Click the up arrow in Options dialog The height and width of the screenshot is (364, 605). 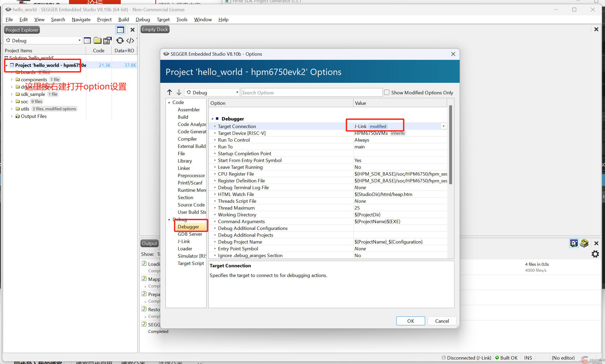pyautogui.click(x=169, y=92)
